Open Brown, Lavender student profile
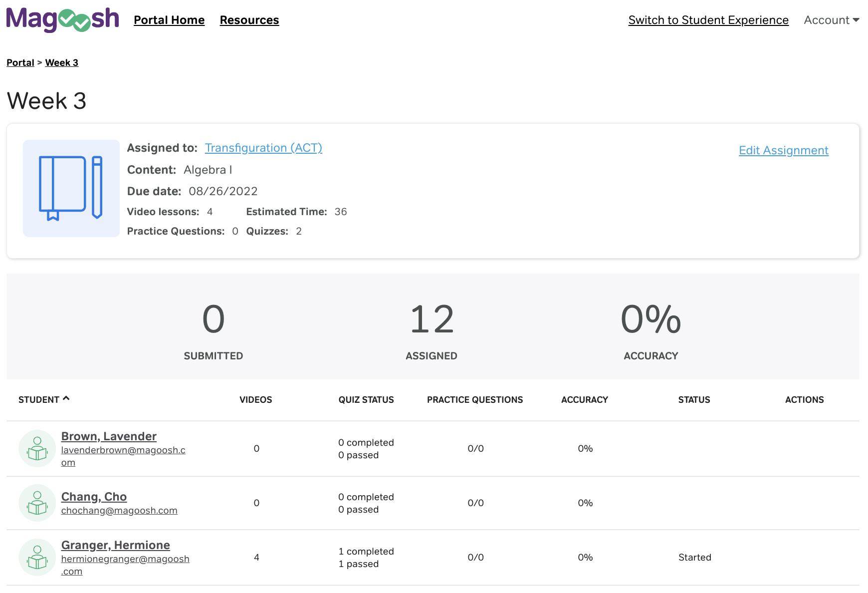Image resolution: width=868 pixels, height=593 pixels. (109, 436)
